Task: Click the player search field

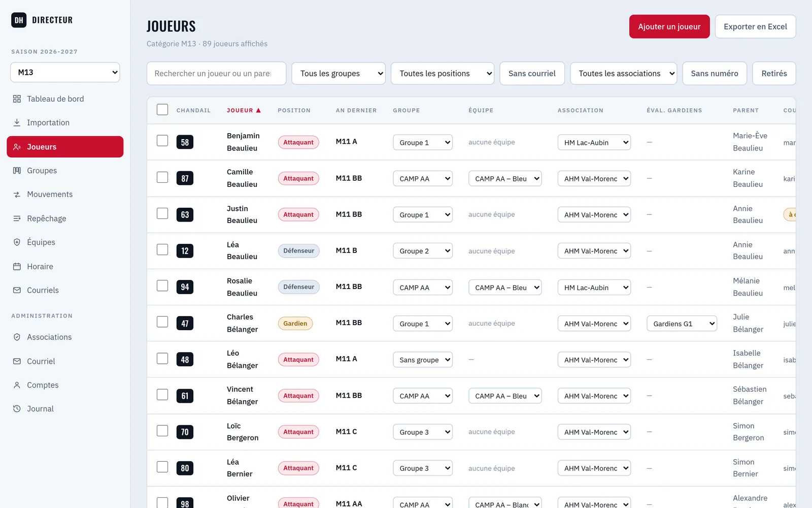Action: (x=216, y=74)
